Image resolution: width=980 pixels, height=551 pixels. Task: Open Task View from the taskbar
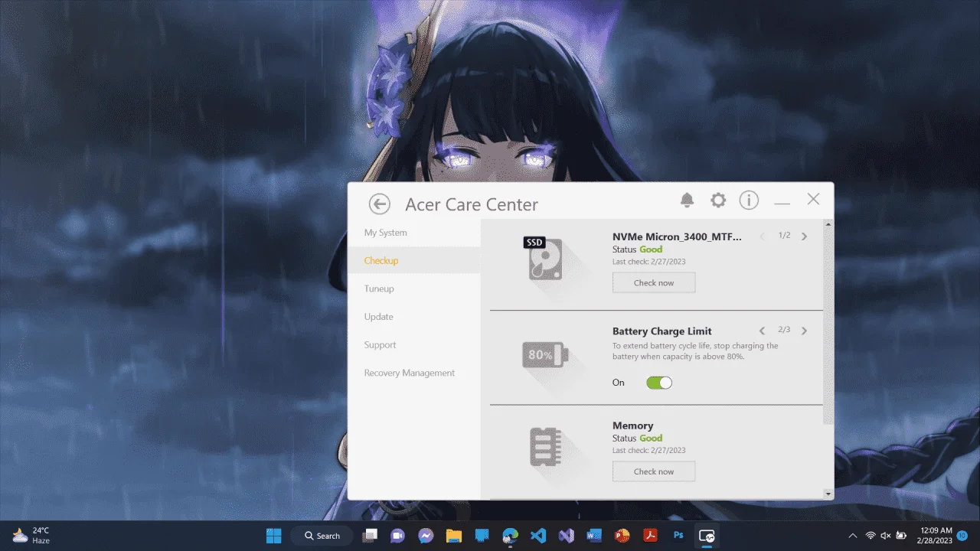[371, 536]
